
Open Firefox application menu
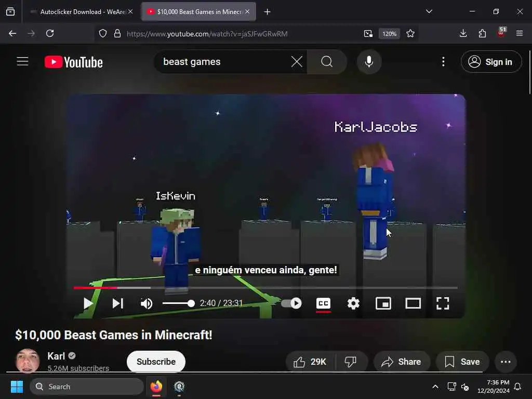tap(520, 33)
